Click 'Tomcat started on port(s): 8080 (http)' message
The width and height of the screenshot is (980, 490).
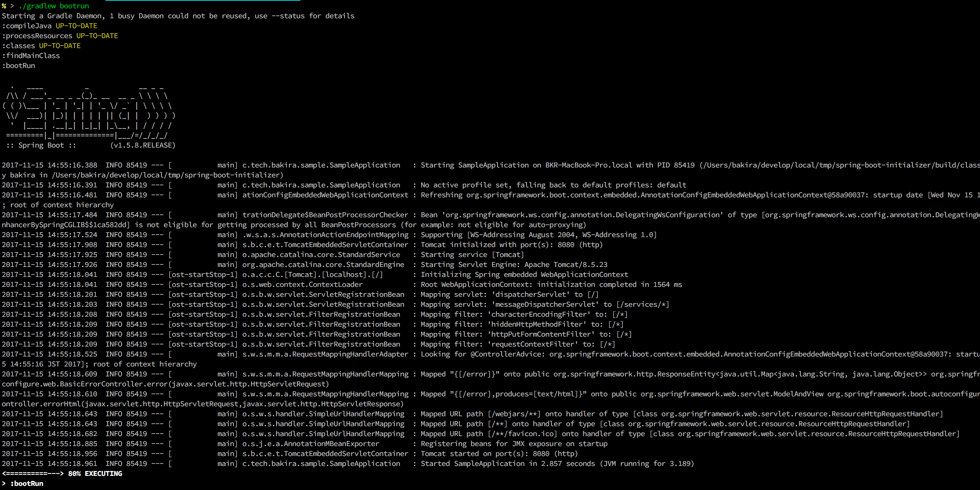[x=499, y=454]
